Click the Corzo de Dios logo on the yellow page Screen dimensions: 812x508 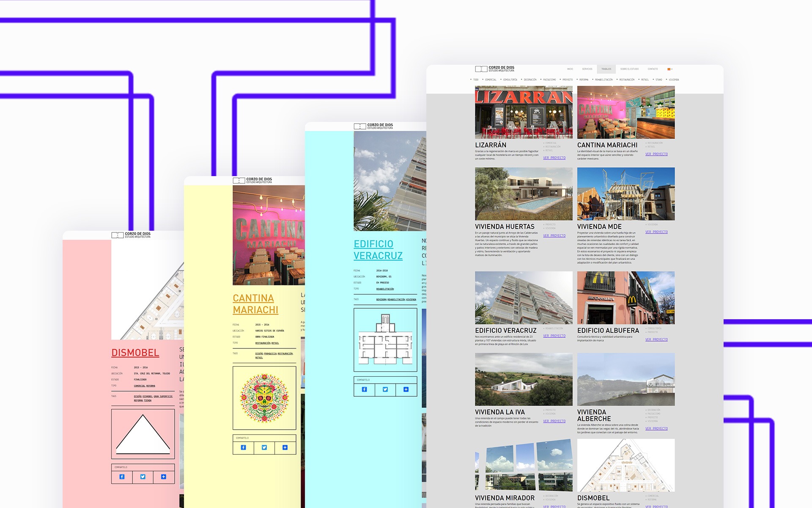[252, 179]
